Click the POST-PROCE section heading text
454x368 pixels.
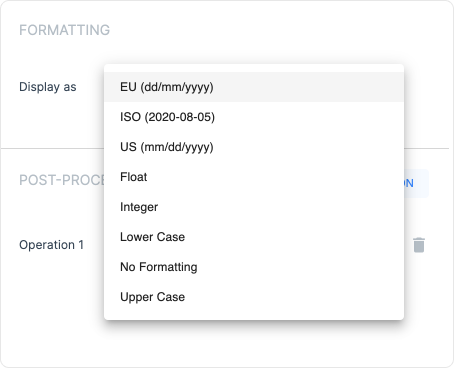tap(62, 180)
